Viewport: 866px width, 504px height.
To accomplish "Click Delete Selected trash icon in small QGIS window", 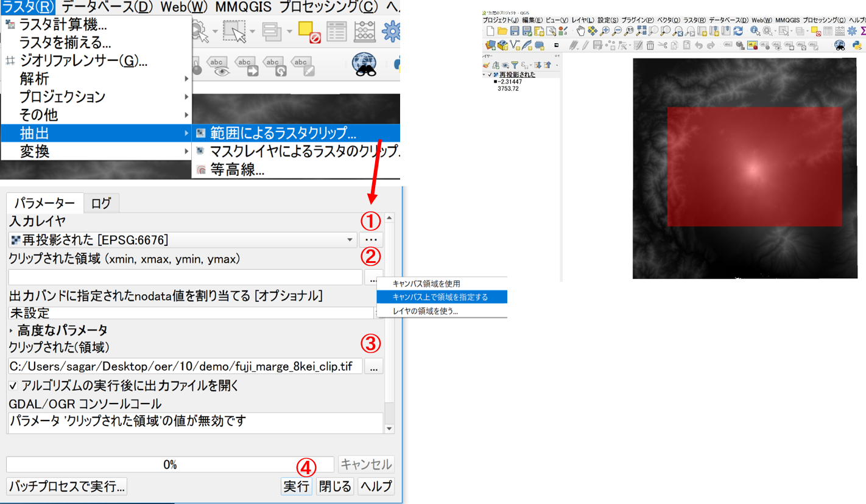I will [650, 45].
